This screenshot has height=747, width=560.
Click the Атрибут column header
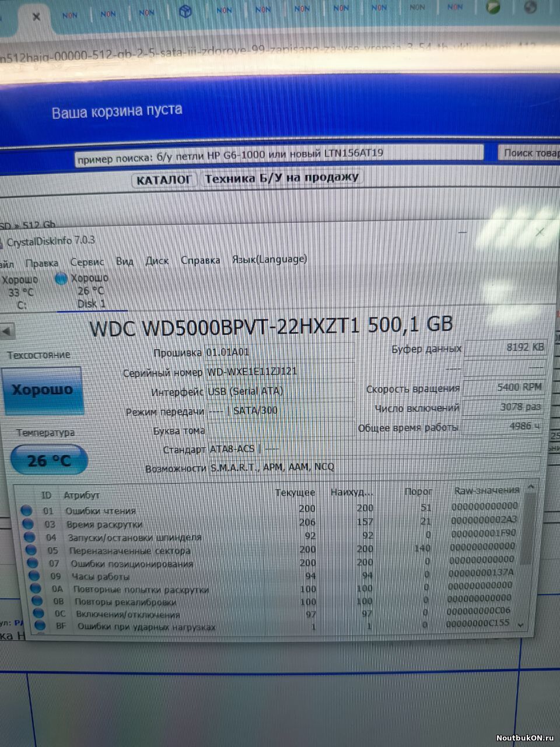point(82,495)
